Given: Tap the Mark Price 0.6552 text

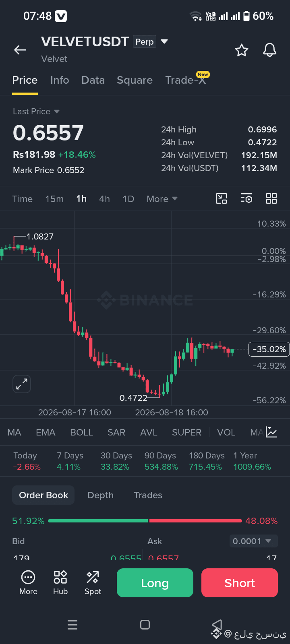Looking at the screenshot, I should click(49, 170).
